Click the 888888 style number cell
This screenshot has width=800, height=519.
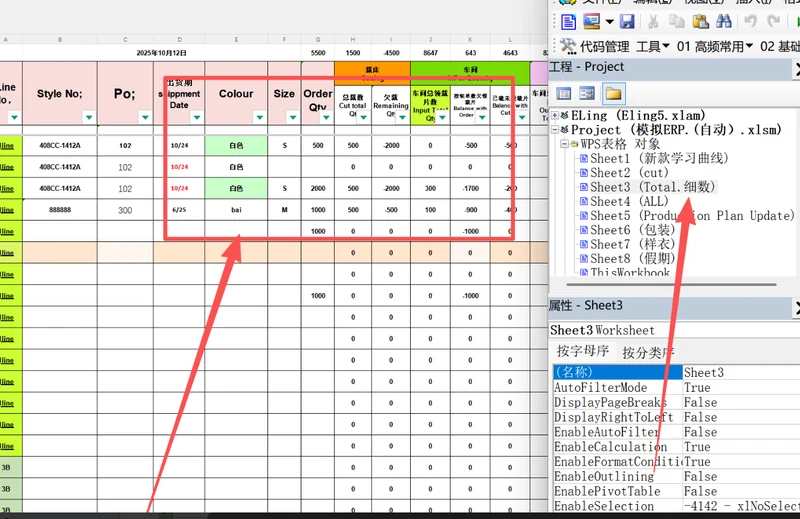(60, 210)
